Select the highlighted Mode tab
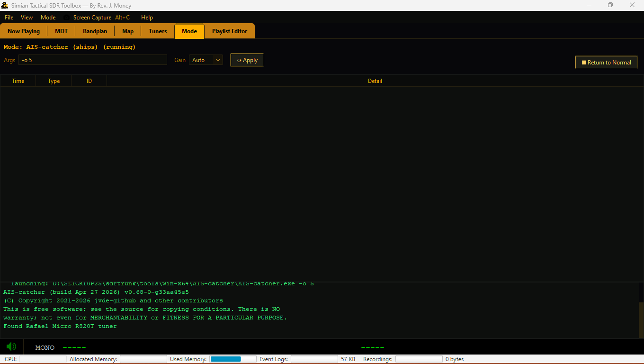644x364 pixels. [x=189, y=31]
